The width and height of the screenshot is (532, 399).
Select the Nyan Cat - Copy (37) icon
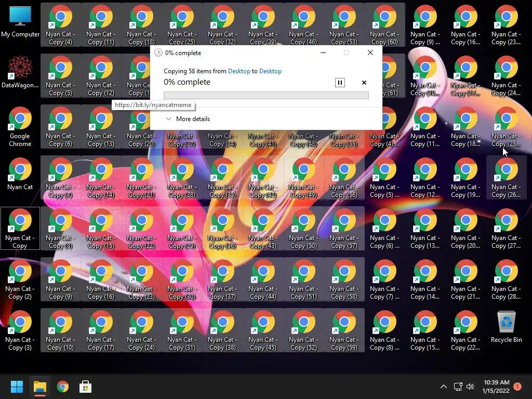pos(222,279)
